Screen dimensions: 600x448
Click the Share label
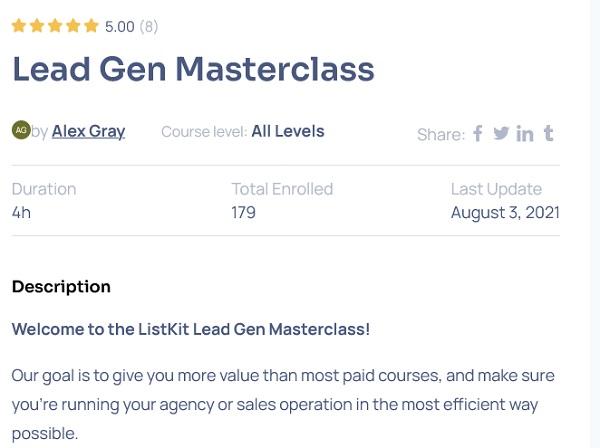pos(441,134)
